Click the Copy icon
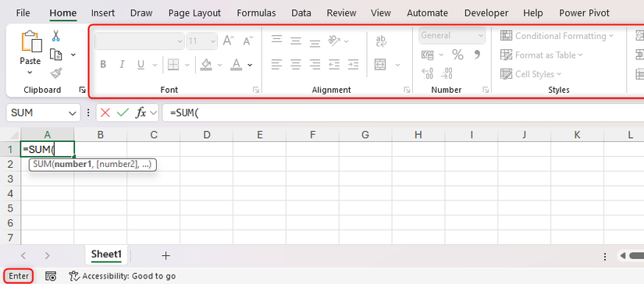This screenshot has height=284, width=644. click(x=56, y=54)
